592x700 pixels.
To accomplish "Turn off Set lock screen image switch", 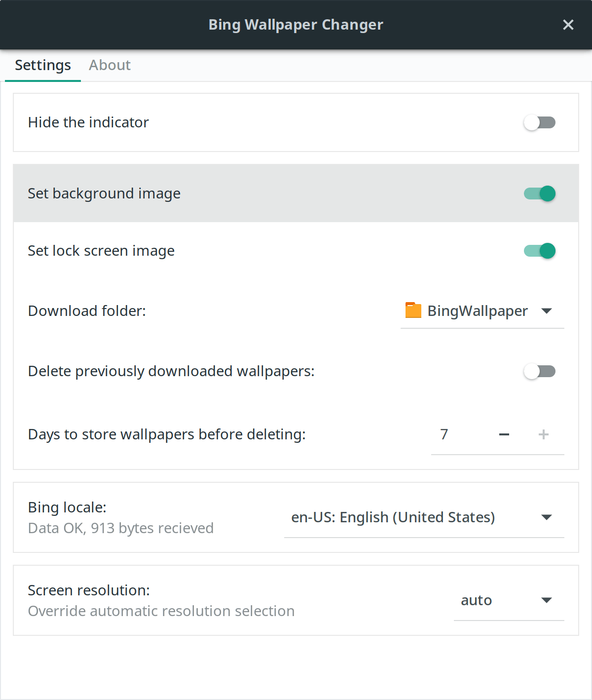I will point(539,251).
